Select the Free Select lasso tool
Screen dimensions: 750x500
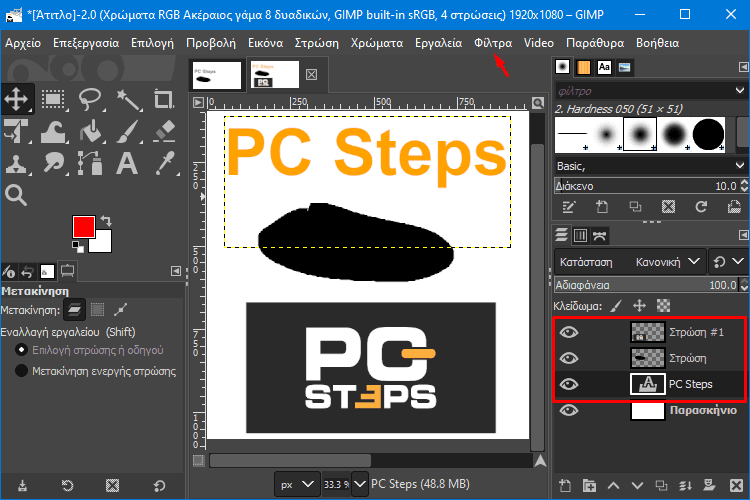click(90, 99)
